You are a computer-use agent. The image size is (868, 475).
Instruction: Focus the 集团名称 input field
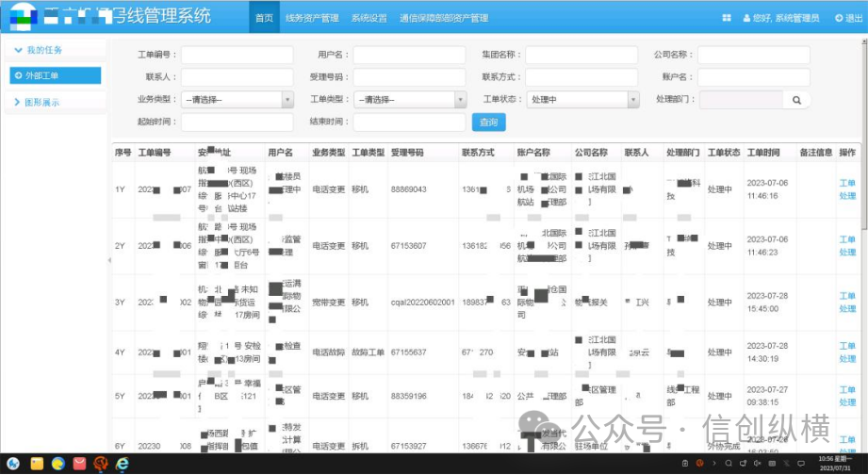pyautogui.click(x=581, y=55)
